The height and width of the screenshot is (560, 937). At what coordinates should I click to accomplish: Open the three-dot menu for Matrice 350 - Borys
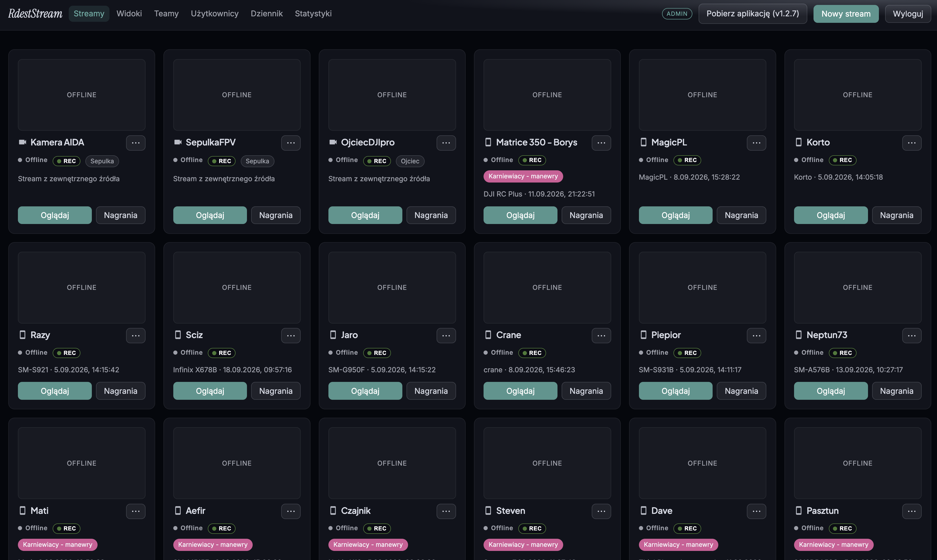pyautogui.click(x=601, y=143)
